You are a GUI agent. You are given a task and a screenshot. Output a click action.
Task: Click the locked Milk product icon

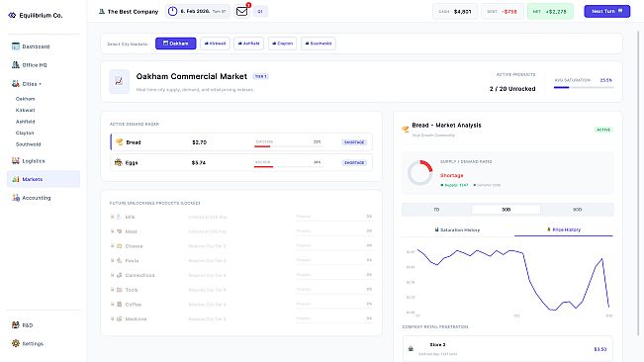(119, 217)
